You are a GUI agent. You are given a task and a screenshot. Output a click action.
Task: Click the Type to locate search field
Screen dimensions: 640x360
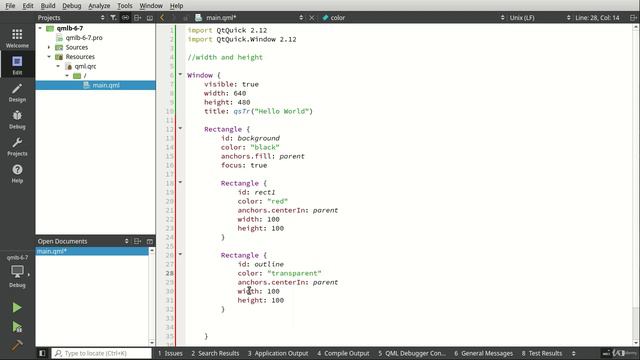point(102,353)
